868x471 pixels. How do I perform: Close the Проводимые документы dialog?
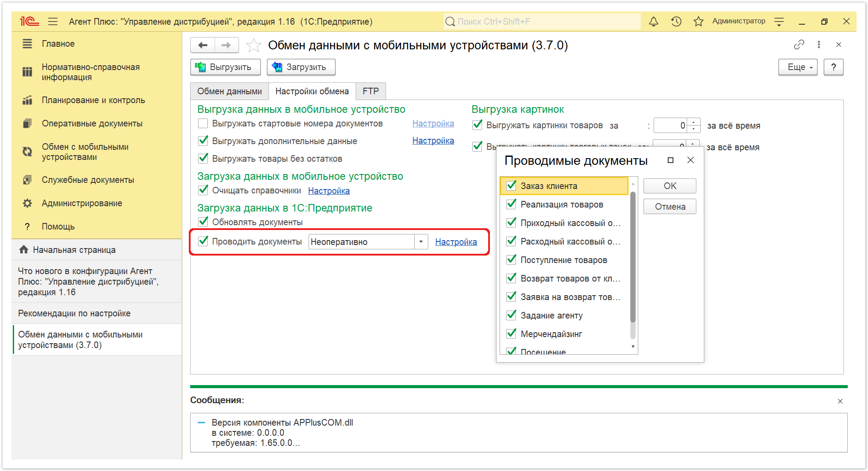pos(691,160)
